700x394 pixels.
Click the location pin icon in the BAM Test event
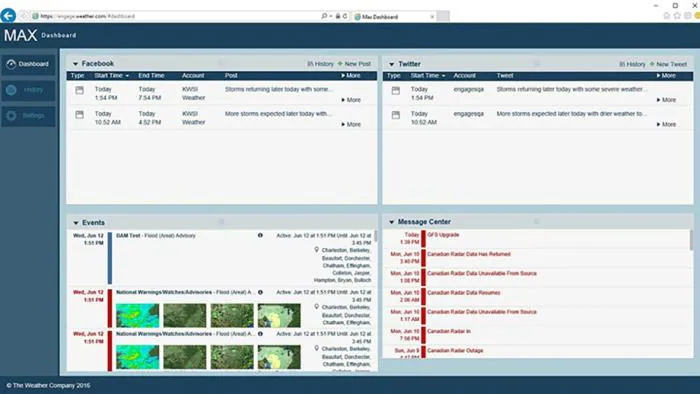(x=317, y=250)
